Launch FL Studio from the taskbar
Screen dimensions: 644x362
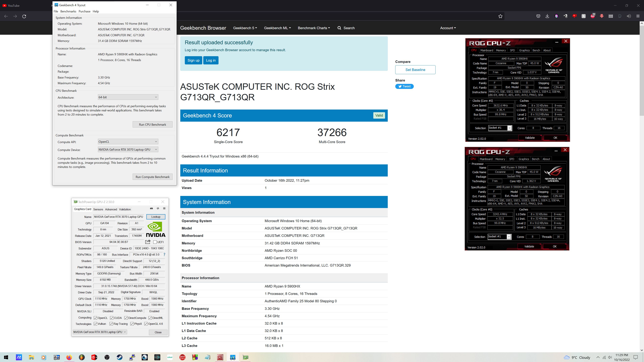82,357
